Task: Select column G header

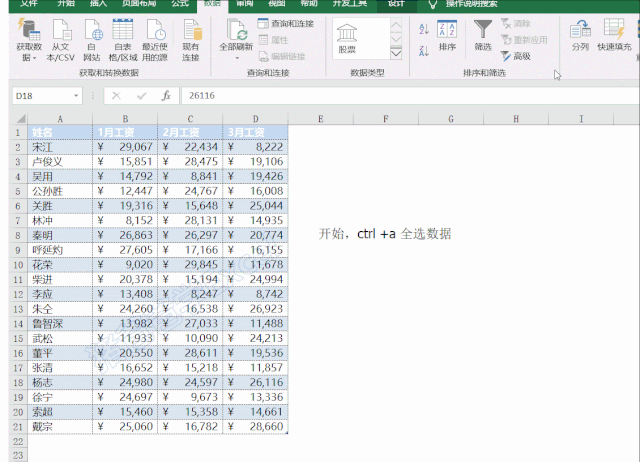Action: (x=451, y=119)
